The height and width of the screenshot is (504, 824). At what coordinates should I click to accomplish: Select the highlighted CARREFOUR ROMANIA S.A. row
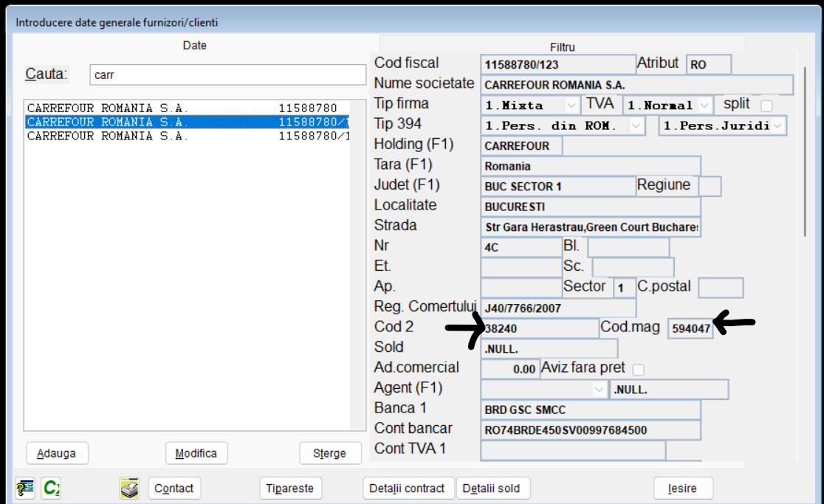[187, 122]
